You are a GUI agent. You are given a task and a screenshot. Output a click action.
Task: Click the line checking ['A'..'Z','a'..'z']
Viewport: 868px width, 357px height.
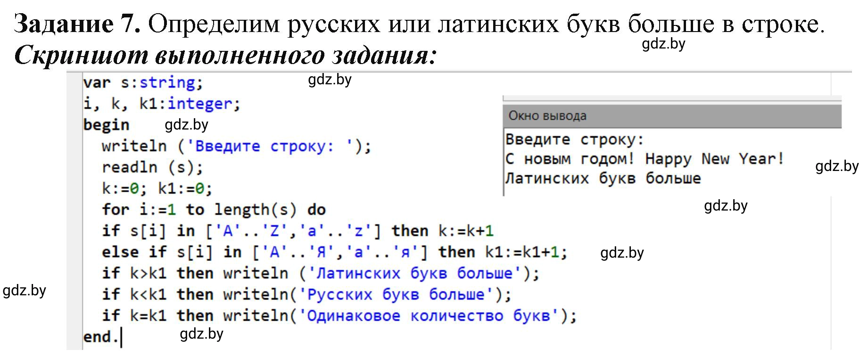[298, 231]
